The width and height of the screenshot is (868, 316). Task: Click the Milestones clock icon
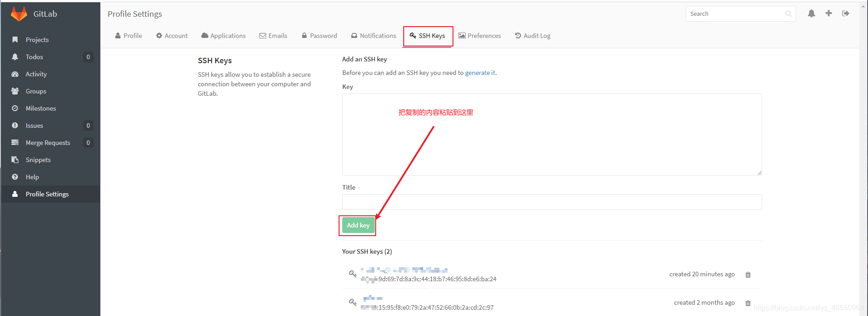click(15, 108)
